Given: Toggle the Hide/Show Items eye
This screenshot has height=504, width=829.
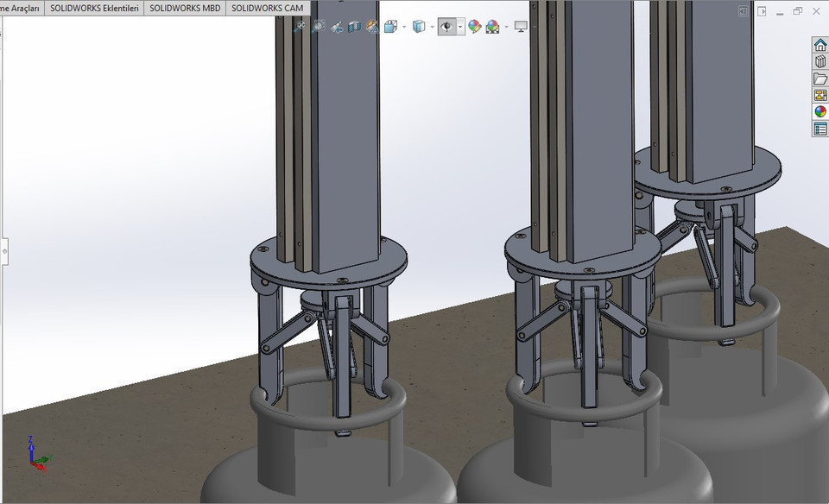Looking at the screenshot, I should coord(446,26).
